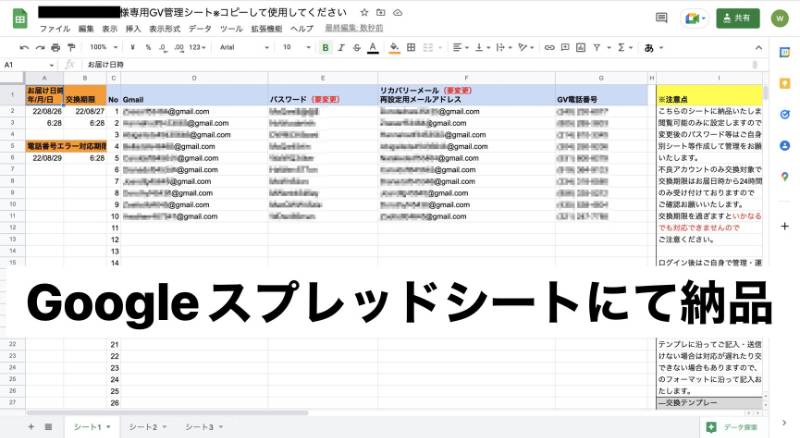800x438 pixels.
Task: Open the 挿入 menu
Action: click(133, 29)
